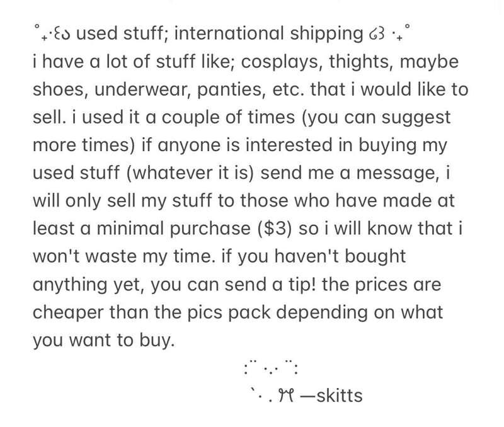The width and height of the screenshot is (504, 427).
Task: Click the dotted heart decoration above signature
Action: click(271, 368)
